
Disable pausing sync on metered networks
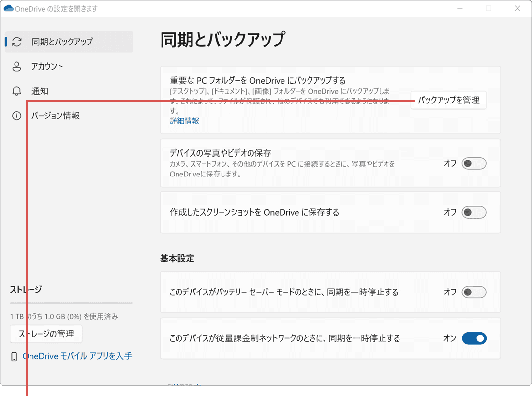(x=474, y=338)
